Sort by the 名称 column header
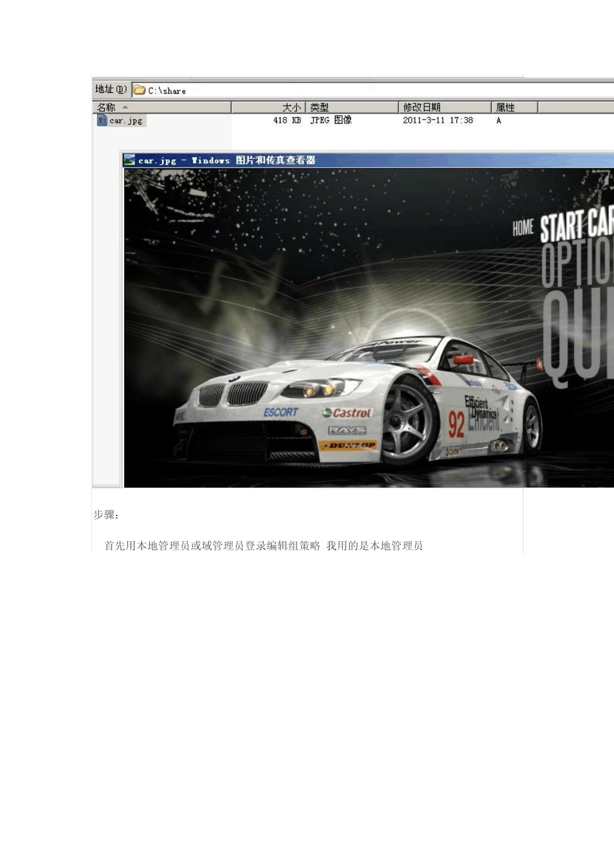The image size is (614, 868). point(162,107)
